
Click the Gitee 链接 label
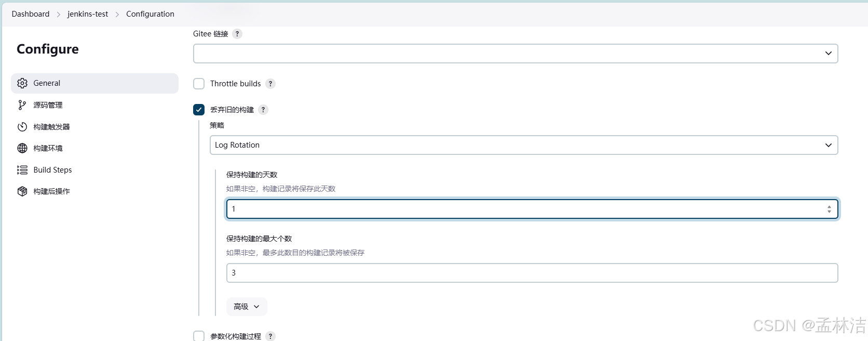(x=210, y=34)
